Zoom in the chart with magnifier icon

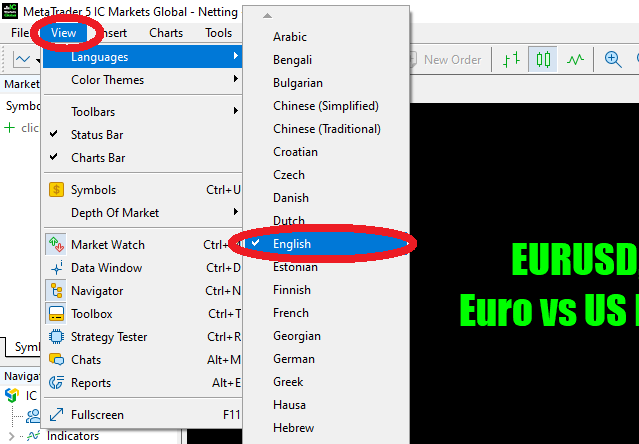(x=614, y=59)
